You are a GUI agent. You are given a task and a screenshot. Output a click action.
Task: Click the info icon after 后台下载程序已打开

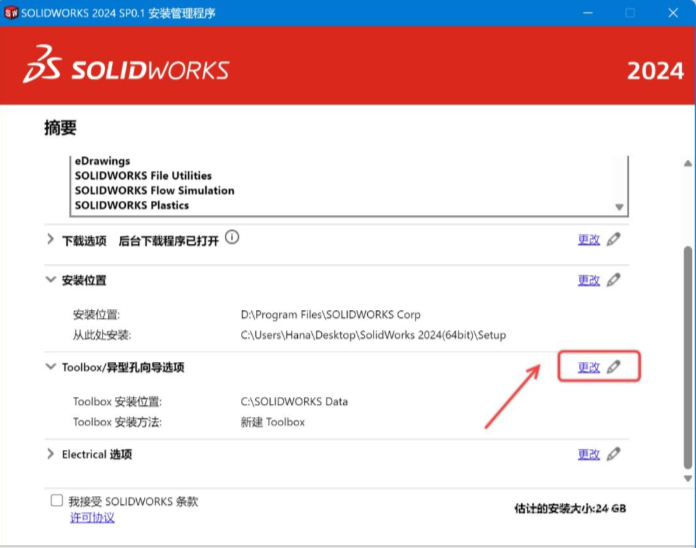coord(232,237)
